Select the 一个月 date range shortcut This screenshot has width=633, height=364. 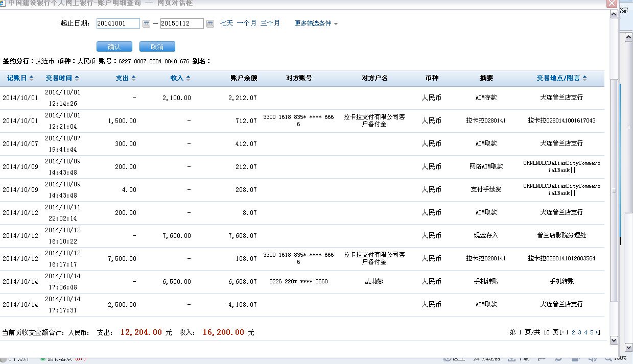246,23
